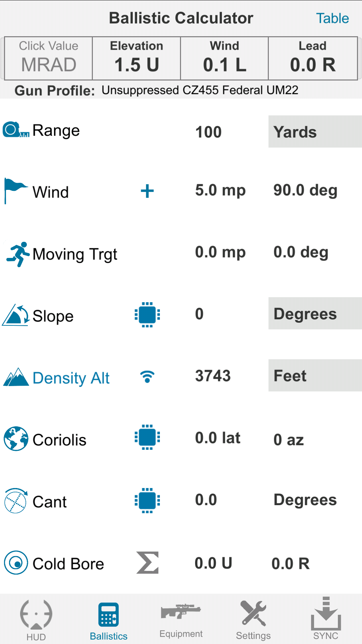This screenshot has height=644, width=362.
Task: Tap the Coriolis globe icon
Action: tap(16, 439)
